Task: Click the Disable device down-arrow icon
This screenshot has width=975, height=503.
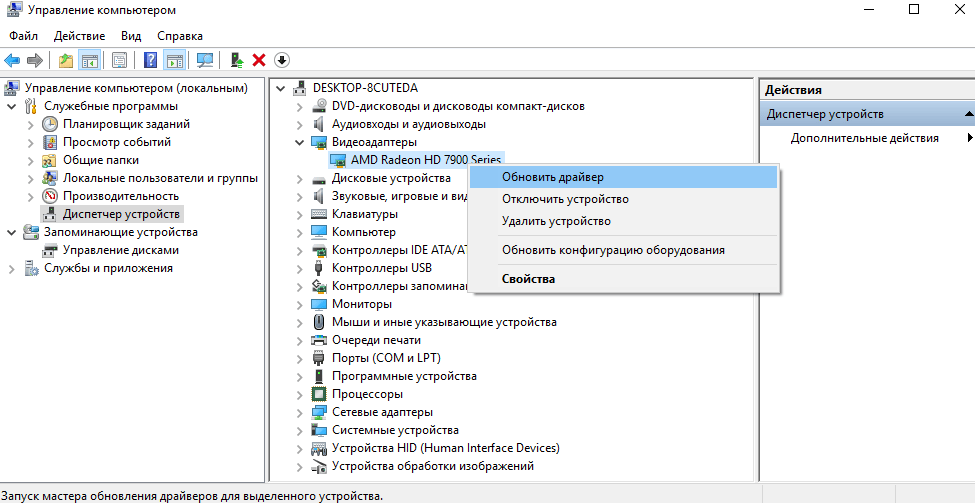Action: click(282, 60)
